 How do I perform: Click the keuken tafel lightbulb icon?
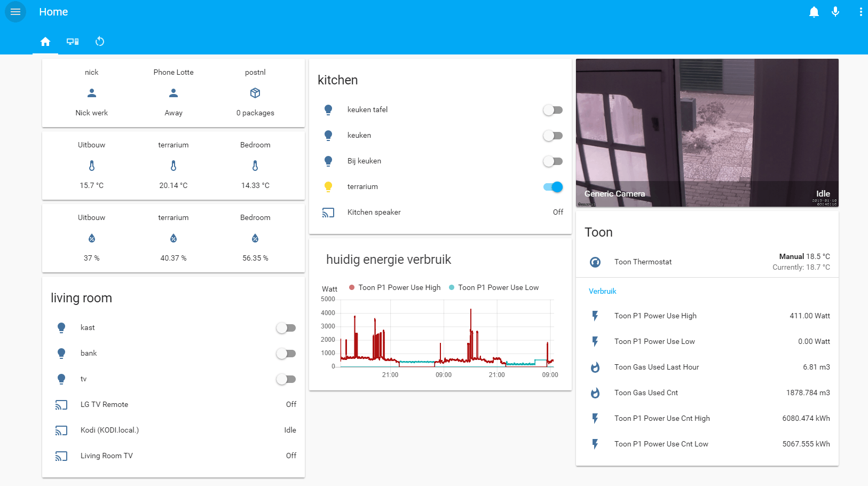click(x=328, y=110)
